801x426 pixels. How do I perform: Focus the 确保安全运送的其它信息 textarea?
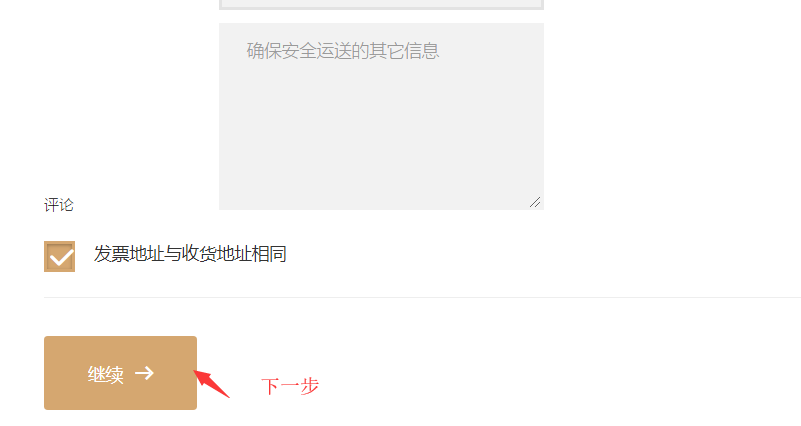point(381,116)
